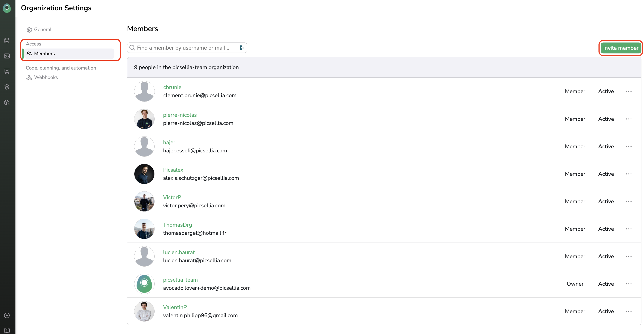Click the Picsellia avocado logo icon
The image size is (644, 334).
[7, 8]
